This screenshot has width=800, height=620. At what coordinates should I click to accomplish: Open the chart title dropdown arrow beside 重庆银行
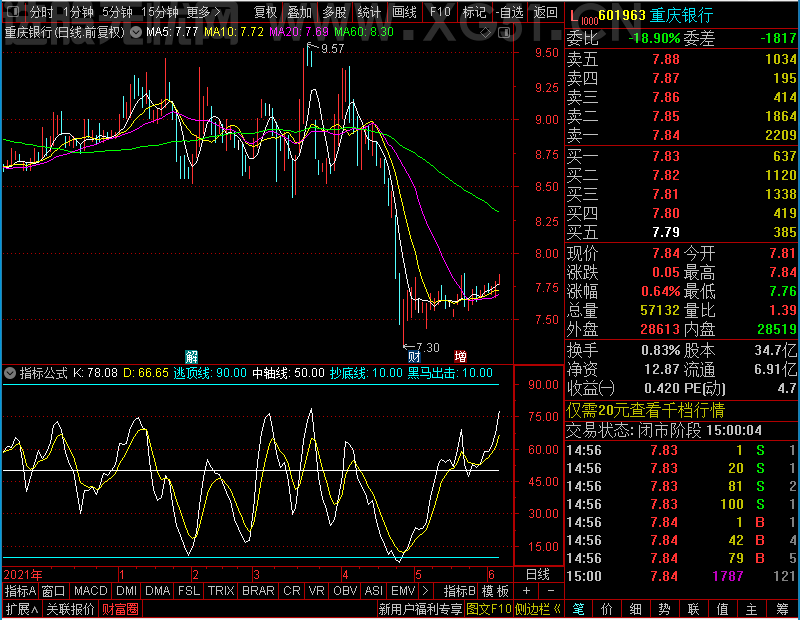136,32
